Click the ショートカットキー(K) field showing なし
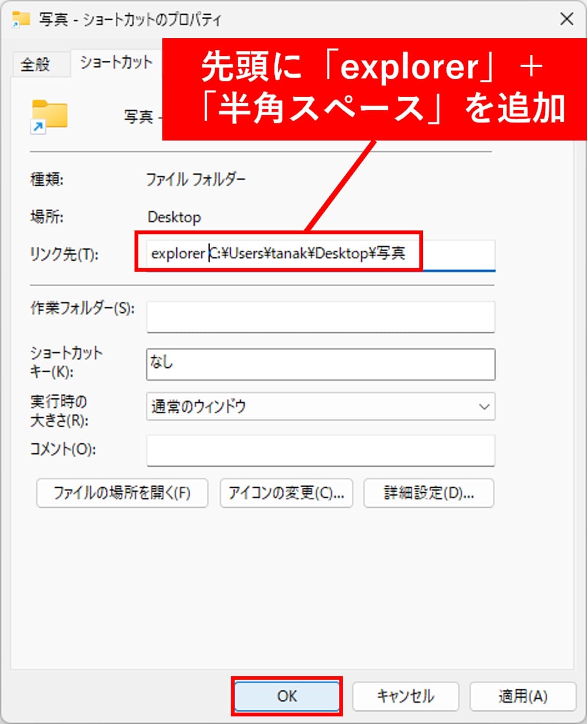This screenshot has width=588, height=724. [321, 364]
